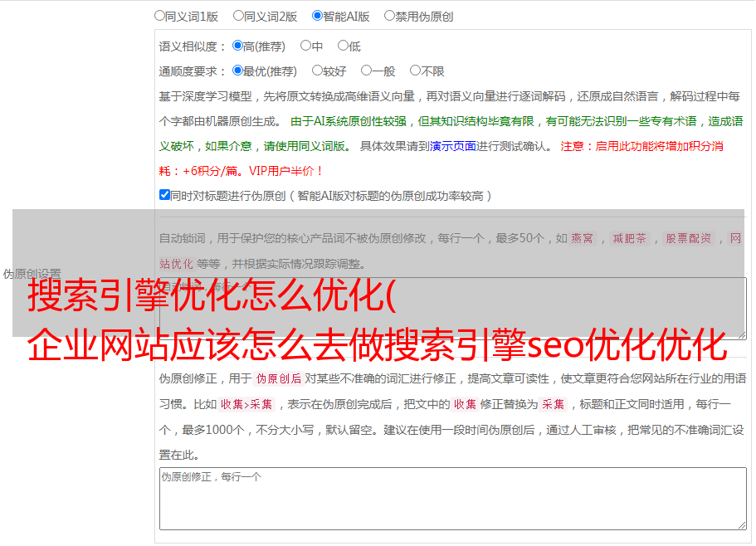Click the 自动锁词 textarea resize handle

(742, 335)
